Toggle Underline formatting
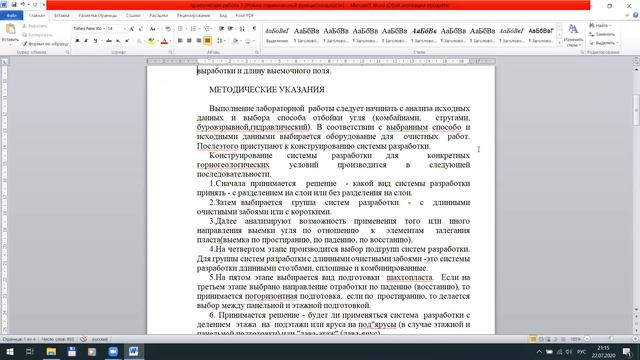This screenshot has height=360, width=640. click(96, 41)
